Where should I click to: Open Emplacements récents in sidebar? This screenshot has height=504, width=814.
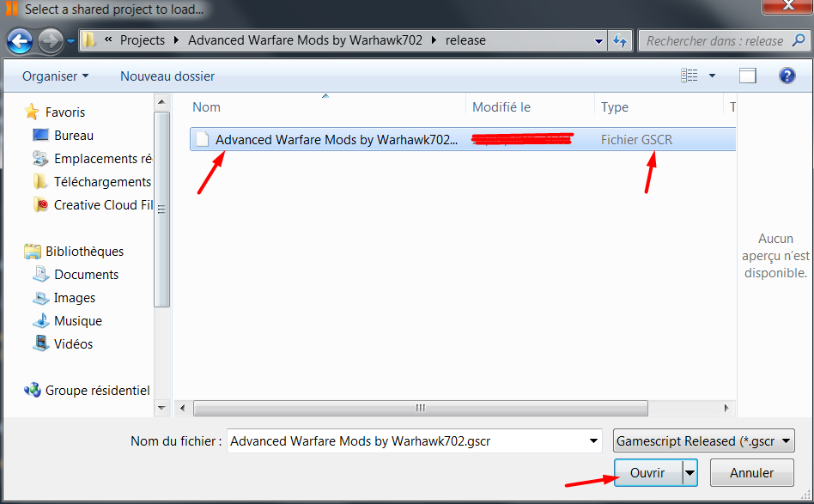[103, 158]
